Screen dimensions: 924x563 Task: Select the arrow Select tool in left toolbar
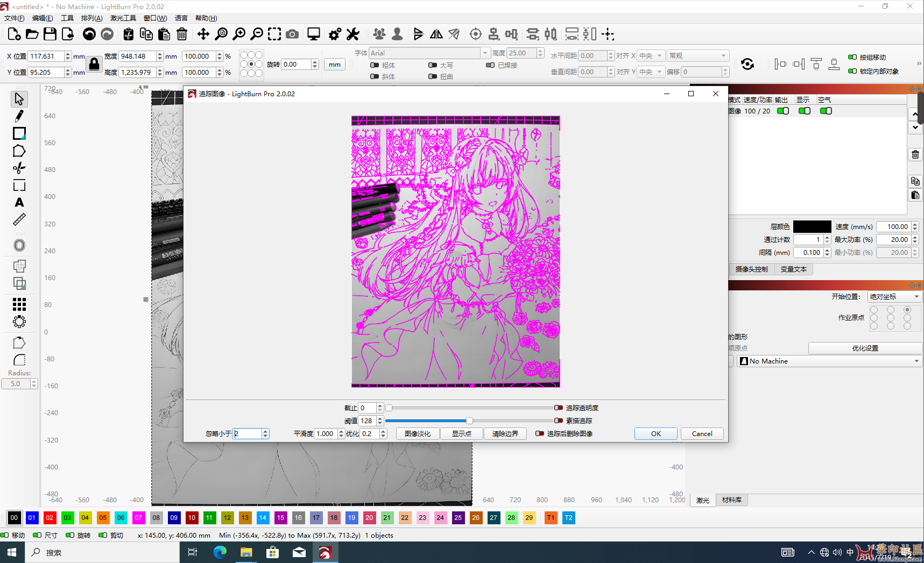[x=19, y=99]
